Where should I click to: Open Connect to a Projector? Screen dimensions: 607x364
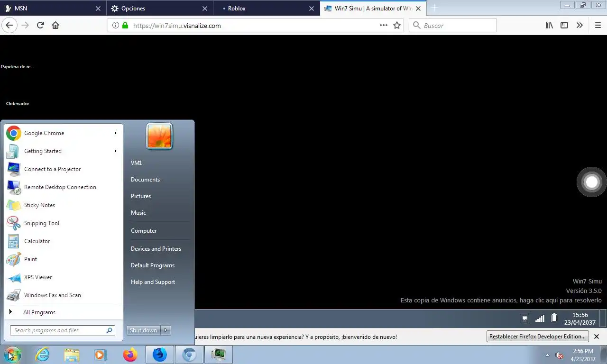63,169
